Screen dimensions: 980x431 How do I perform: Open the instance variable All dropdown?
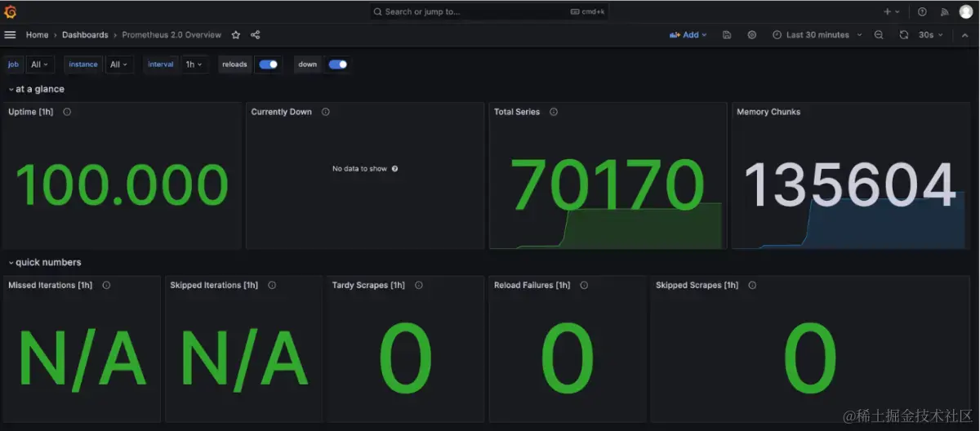click(x=119, y=64)
